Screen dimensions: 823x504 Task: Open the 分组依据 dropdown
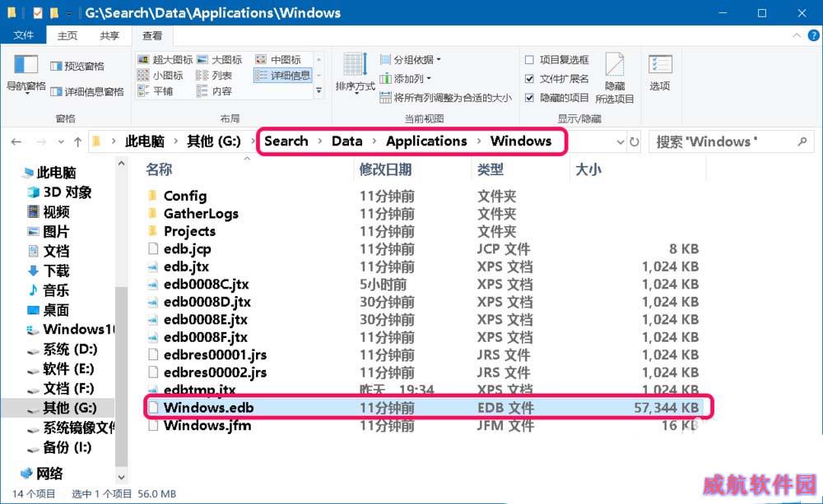[411, 60]
